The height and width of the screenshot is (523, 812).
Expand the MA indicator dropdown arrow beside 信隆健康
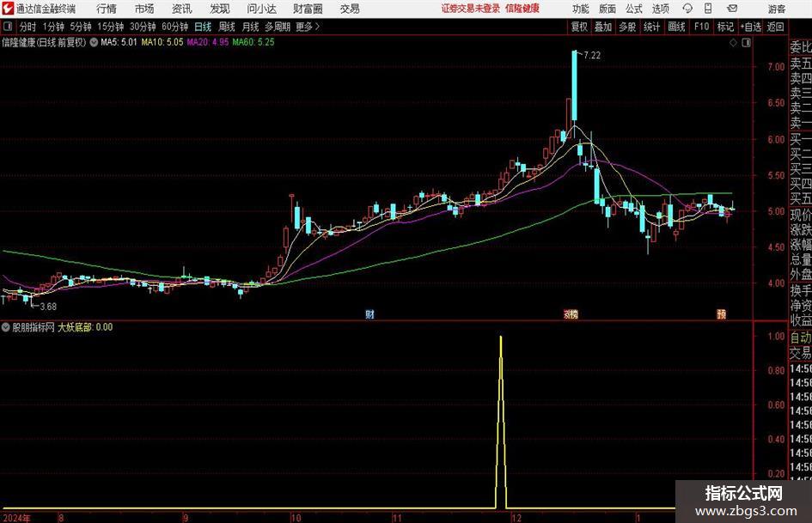[94, 42]
